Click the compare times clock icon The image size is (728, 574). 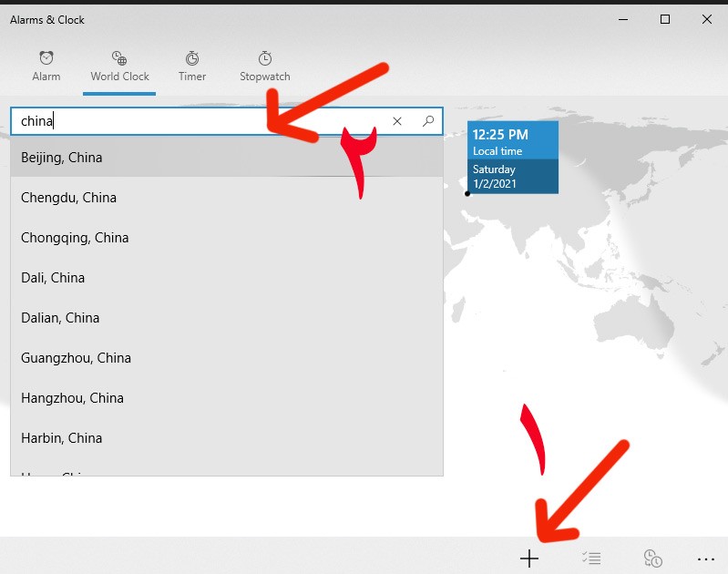651,559
